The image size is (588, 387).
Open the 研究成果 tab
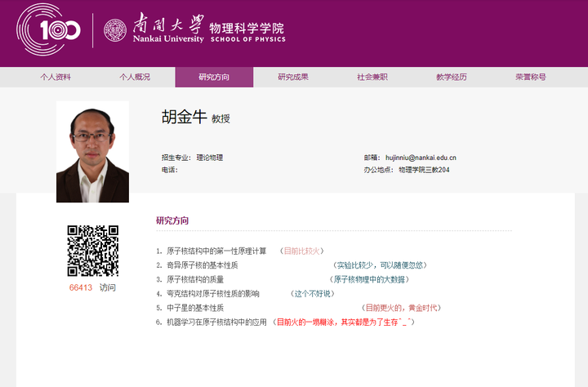[293, 78]
